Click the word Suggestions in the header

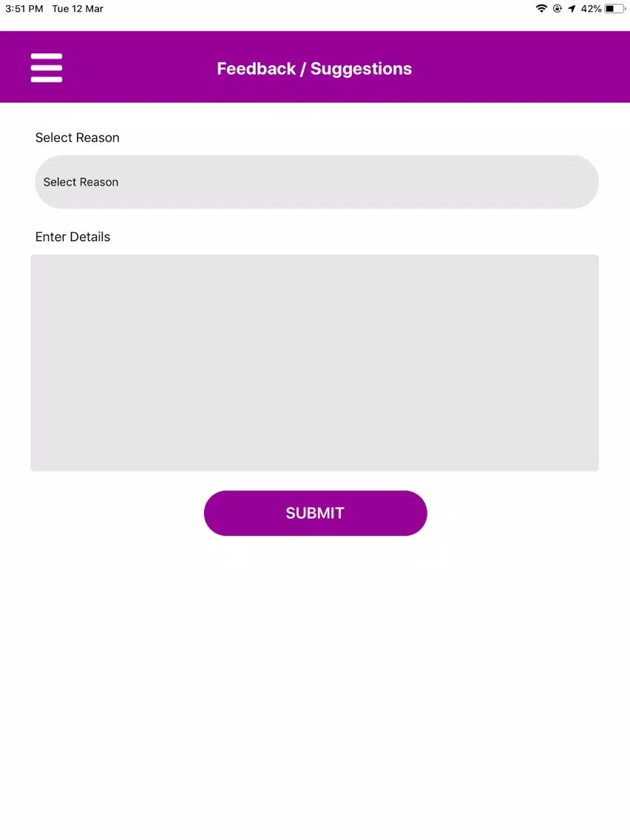click(361, 69)
